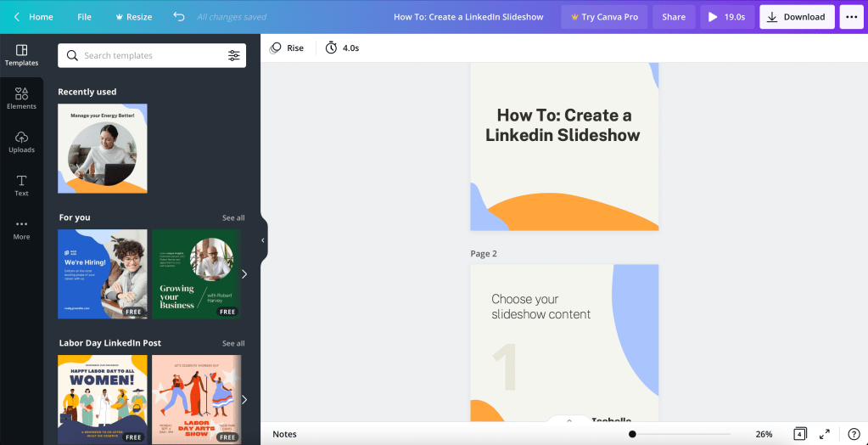The image size is (868, 445).
Task: Open the Elements panel
Action: coord(21,99)
